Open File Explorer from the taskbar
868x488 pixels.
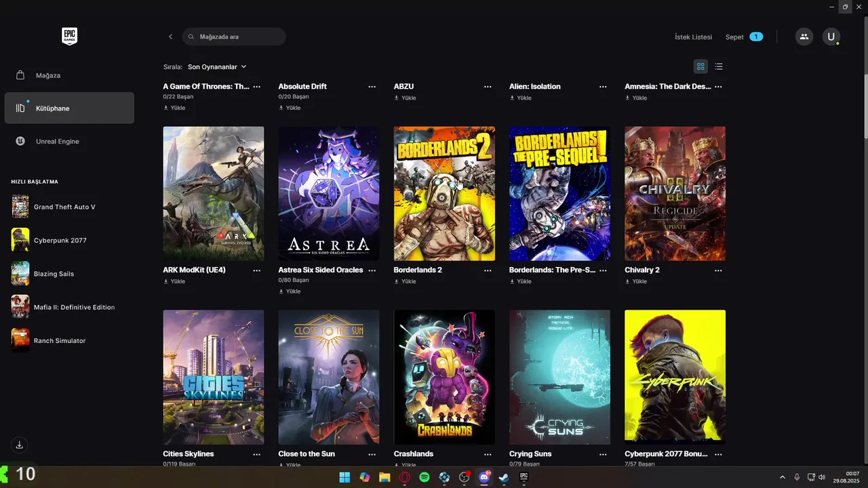coord(384,477)
